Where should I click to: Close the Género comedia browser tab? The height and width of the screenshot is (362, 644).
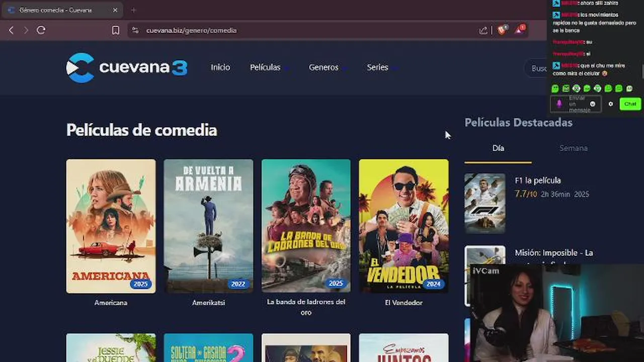(x=115, y=10)
